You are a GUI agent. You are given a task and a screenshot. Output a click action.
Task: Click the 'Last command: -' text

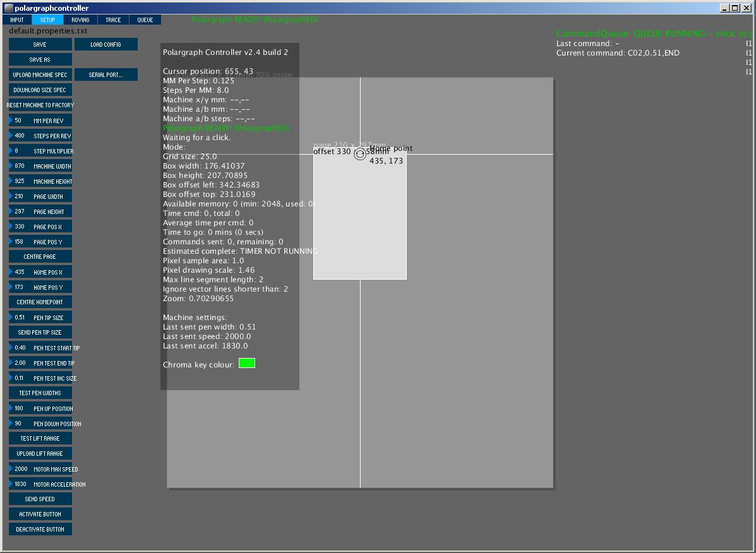coord(588,44)
